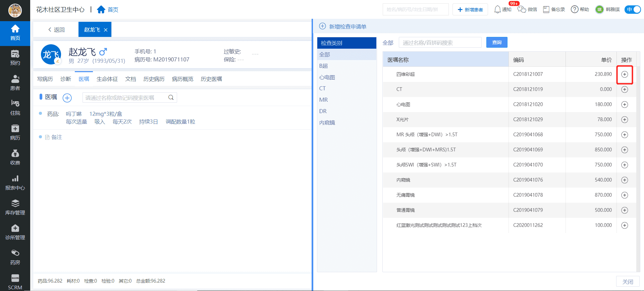
Task: Focus the 通过名称/首拼码搜索 input field
Action: click(440, 43)
